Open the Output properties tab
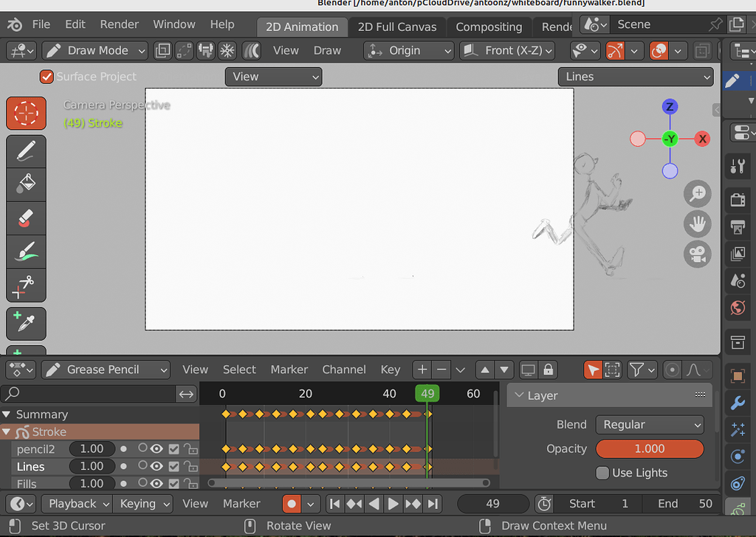Screen dimensions: 756x537 [x=738, y=227]
